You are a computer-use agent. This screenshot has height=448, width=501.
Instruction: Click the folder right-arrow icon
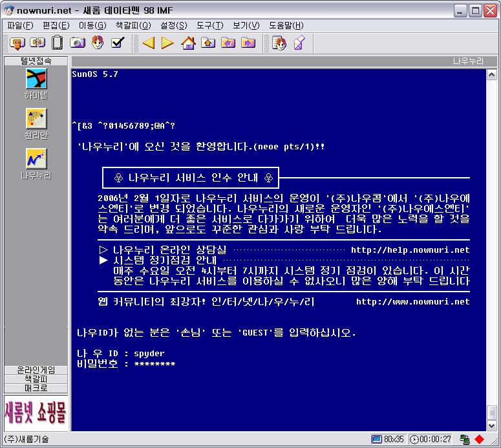(x=248, y=43)
